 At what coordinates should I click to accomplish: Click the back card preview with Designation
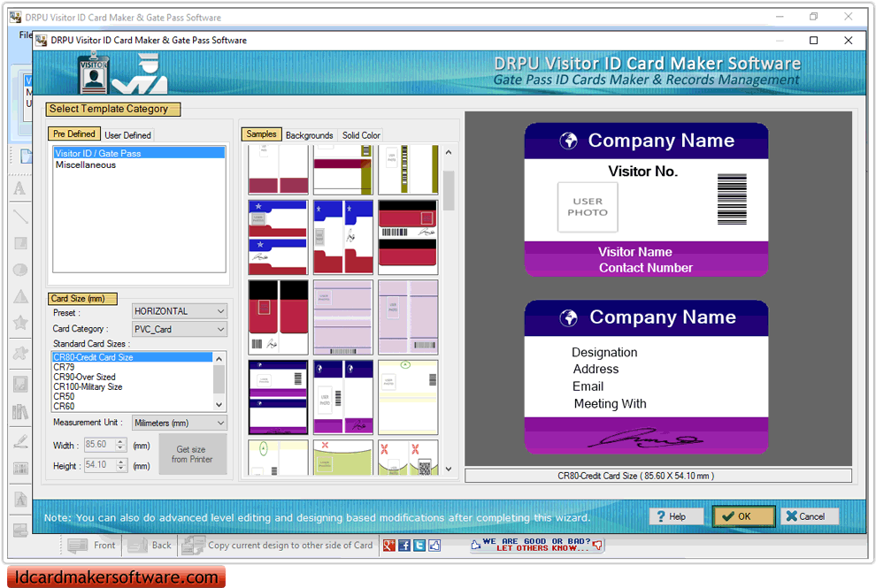[x=647, y=377]
